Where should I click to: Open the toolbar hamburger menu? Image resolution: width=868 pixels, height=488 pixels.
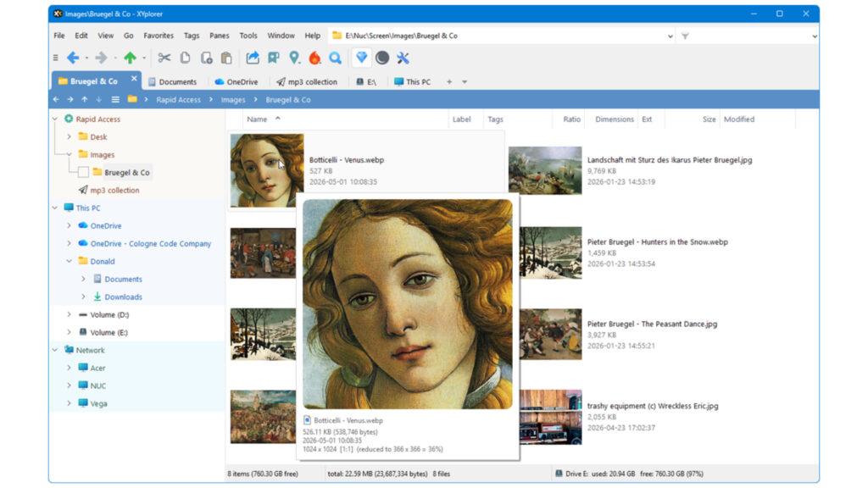click(x=55, y=58)
